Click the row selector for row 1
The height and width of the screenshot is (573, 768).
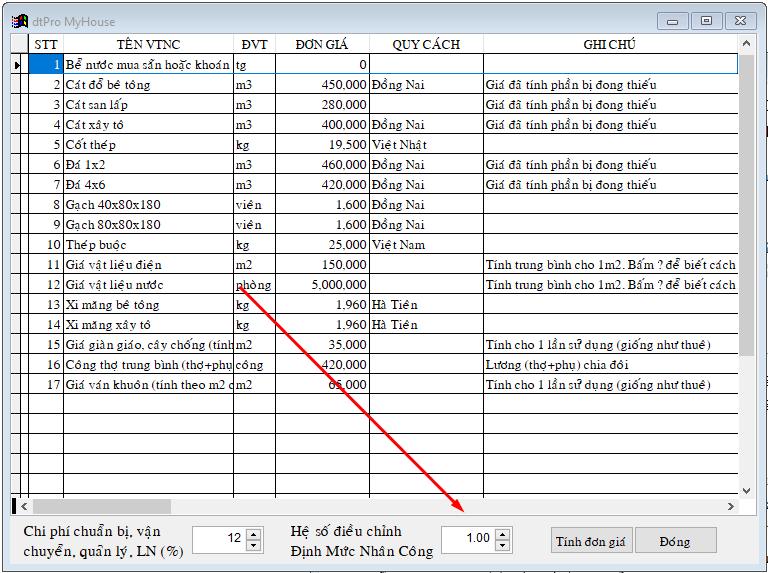coord(18,65)
